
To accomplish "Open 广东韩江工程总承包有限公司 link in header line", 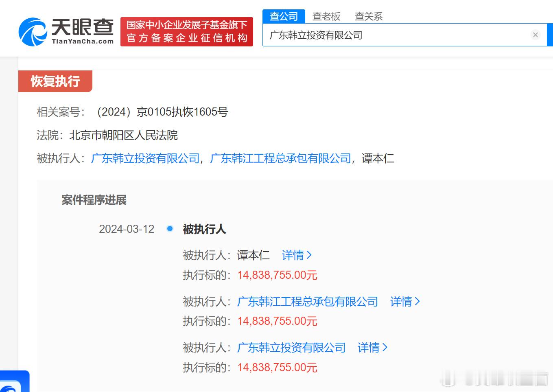I will pos(280,158).
